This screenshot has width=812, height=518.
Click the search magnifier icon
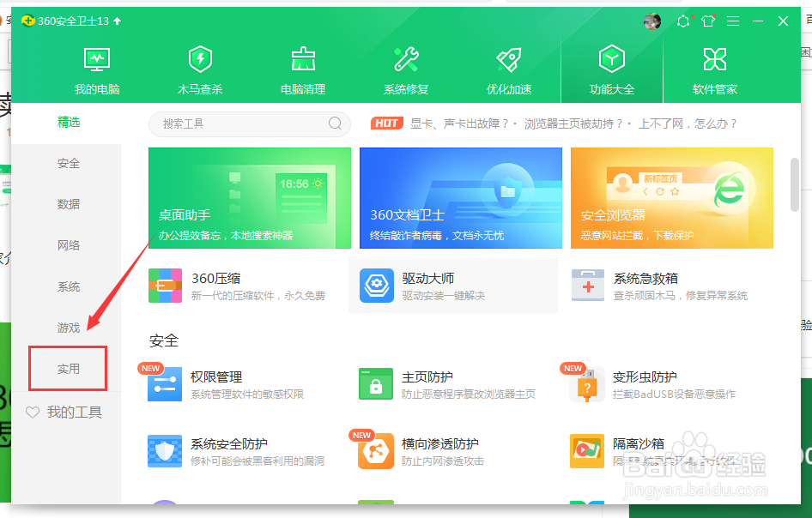335,123
